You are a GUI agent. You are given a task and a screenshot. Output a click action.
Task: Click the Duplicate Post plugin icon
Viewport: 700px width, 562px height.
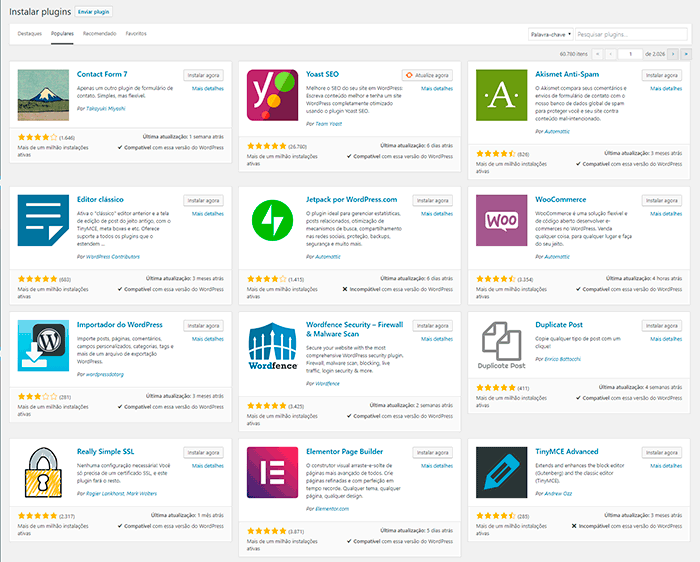pos(501,346)
